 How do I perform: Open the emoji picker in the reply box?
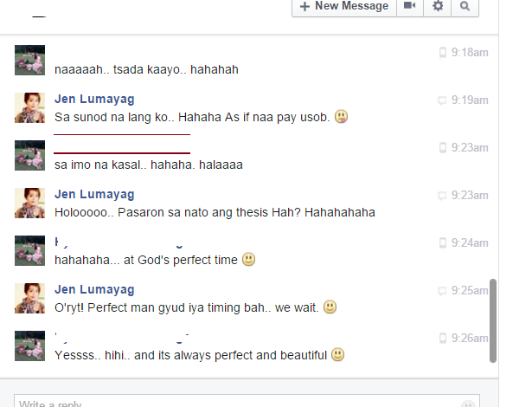(468, 404)
